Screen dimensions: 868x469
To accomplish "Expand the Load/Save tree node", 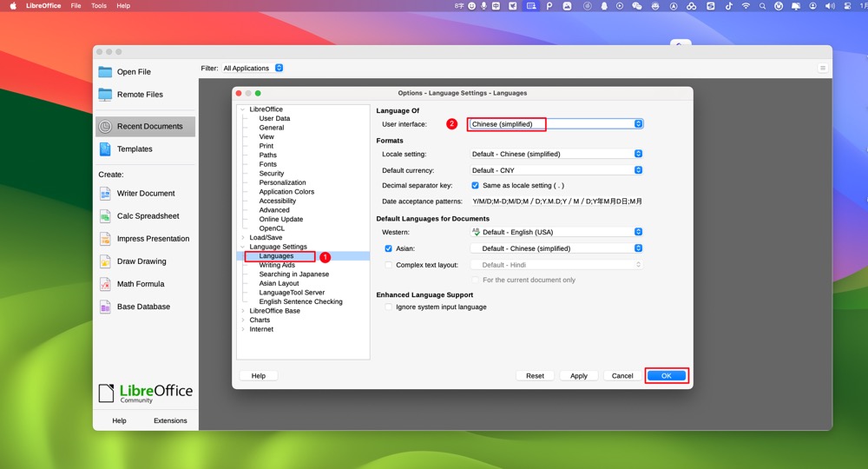I will pyautogui.click(x=242, y=238).
